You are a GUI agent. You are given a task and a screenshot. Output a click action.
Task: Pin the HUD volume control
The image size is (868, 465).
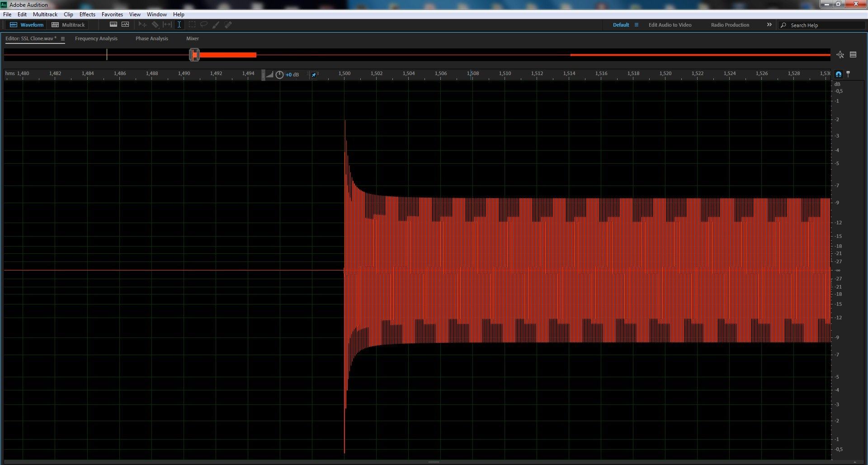coord(314,75)
